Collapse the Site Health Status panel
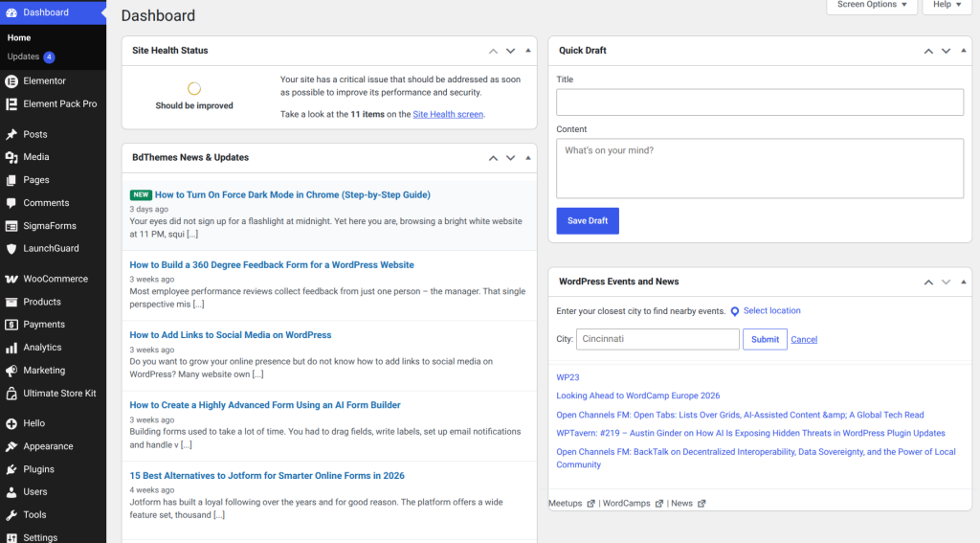980x543 pixels. [528, 51]
